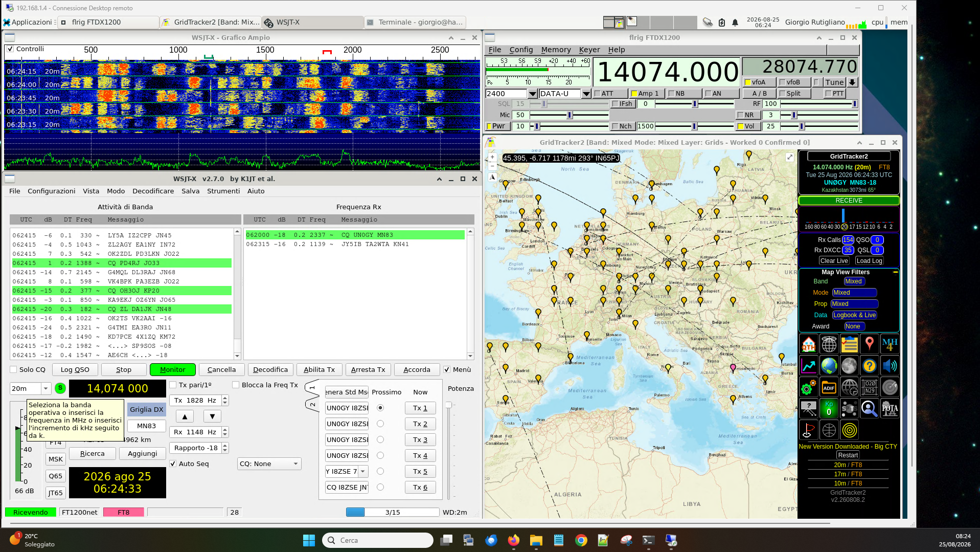980x552 pixels.
Task: Open the Kp index indicator
Action: pyautogui.click(x=829, y=409)
